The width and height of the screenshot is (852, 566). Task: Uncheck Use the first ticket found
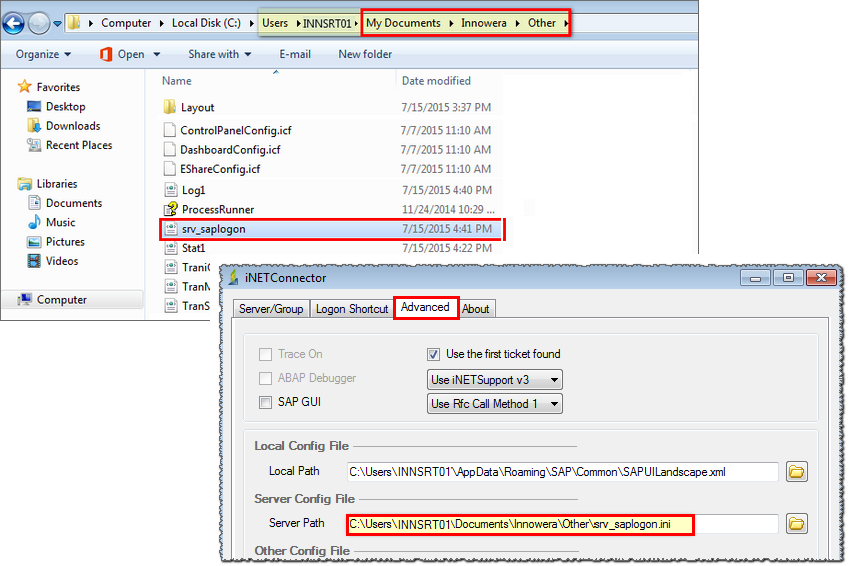(433, 355)
